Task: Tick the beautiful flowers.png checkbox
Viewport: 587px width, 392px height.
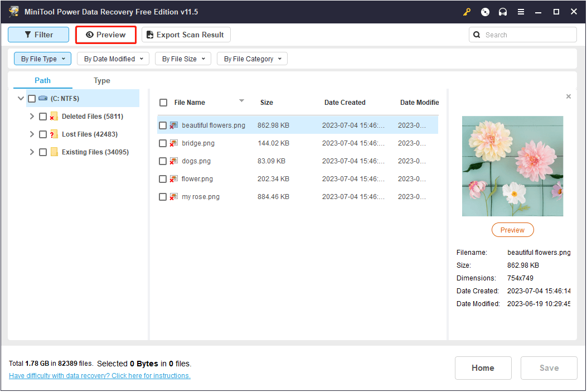Action: (x=162, y=125)
